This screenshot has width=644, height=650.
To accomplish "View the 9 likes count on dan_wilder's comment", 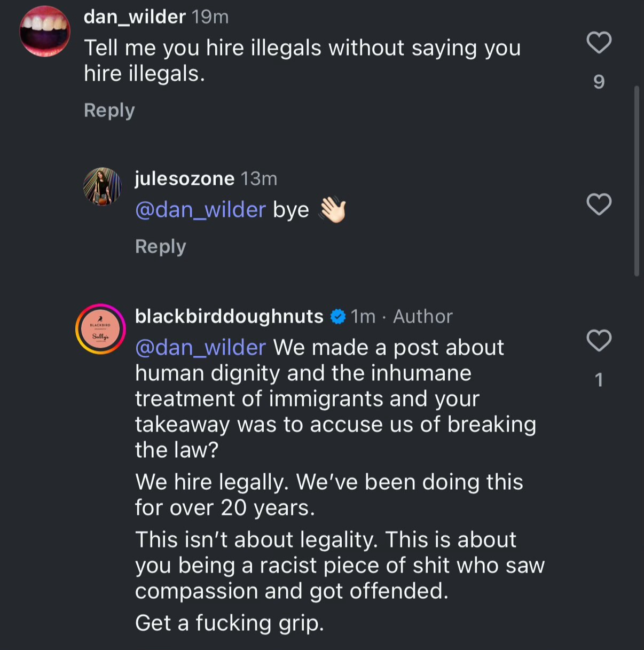I will pyautogui.click(x=599, y=82).
